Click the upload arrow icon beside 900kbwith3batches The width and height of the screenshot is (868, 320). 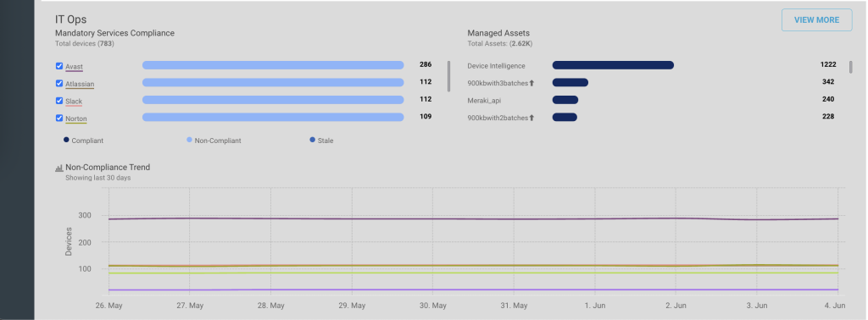click(531, 83)
